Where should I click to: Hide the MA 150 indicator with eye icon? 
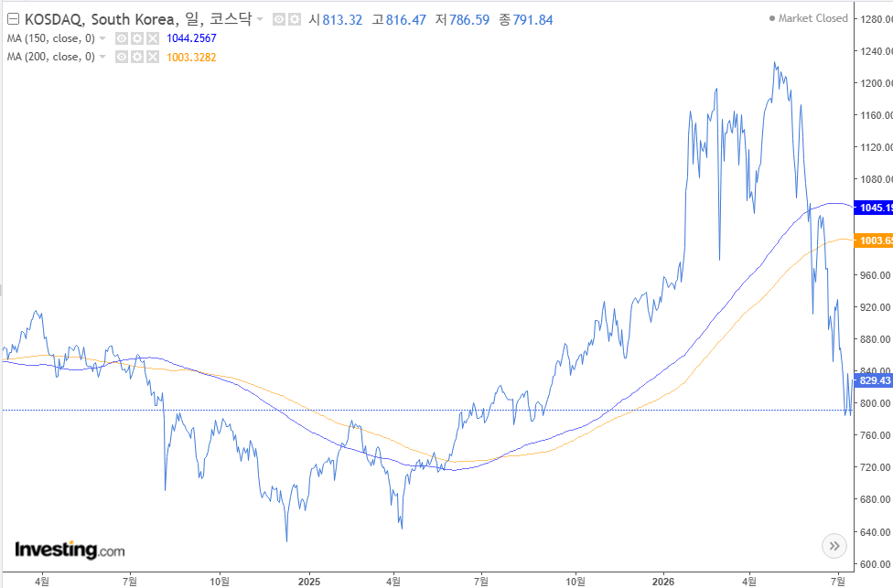point(122,38)
